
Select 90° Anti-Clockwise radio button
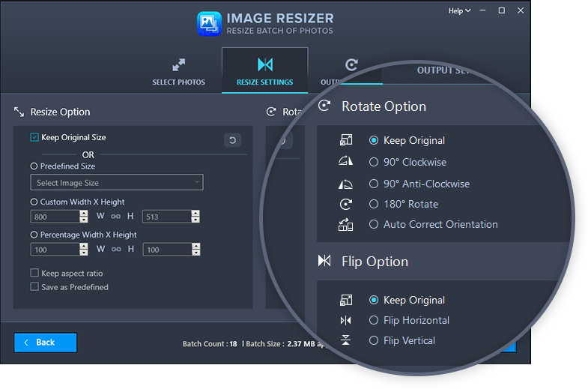coord(374,184)
